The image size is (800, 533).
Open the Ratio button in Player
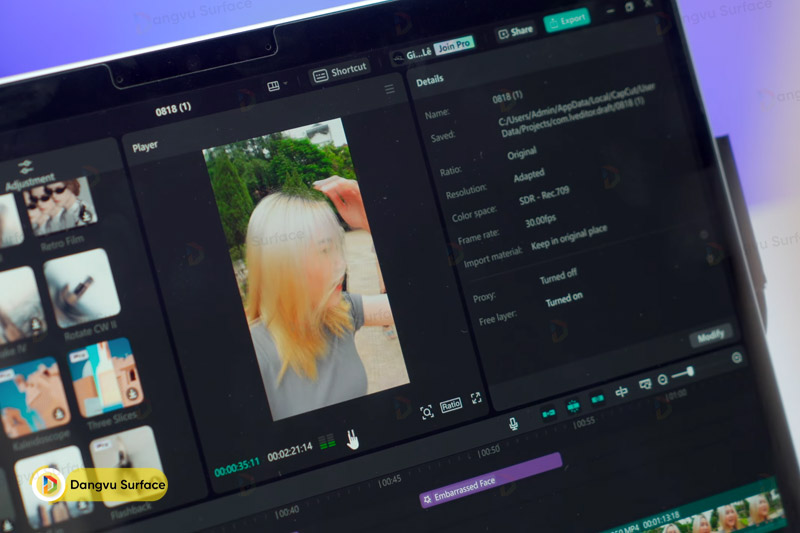click(x=451, y=405)
